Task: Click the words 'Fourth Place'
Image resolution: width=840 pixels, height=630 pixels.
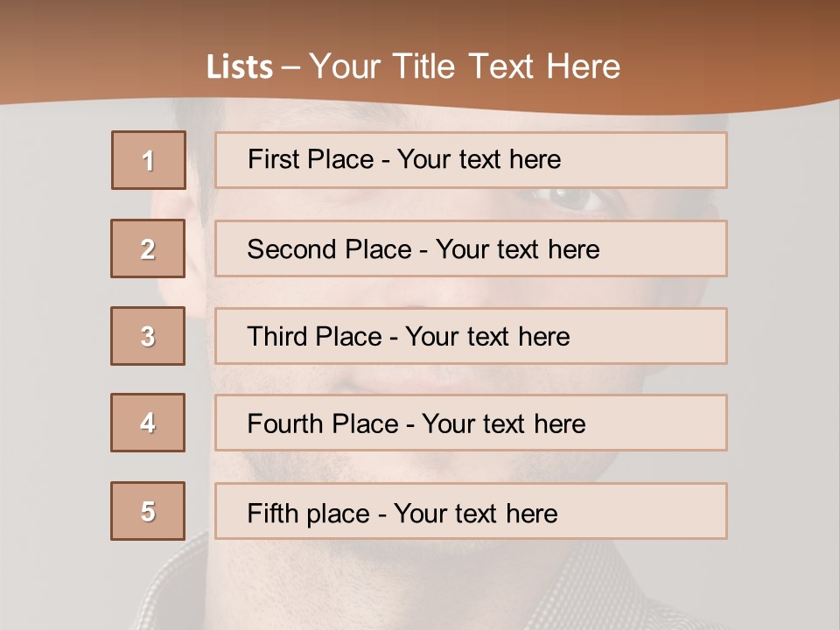Action: coord(323,423)
